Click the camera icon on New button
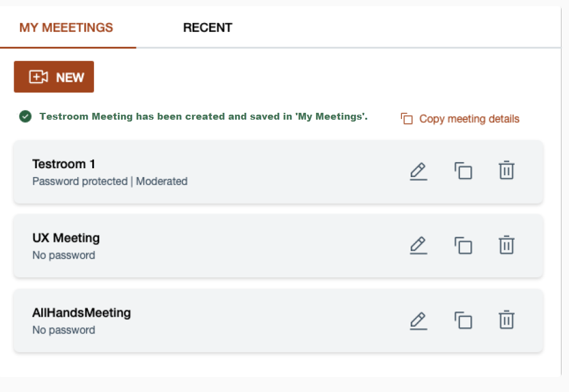569x392 pixels. pyautogui.click(x=39, y=77)
